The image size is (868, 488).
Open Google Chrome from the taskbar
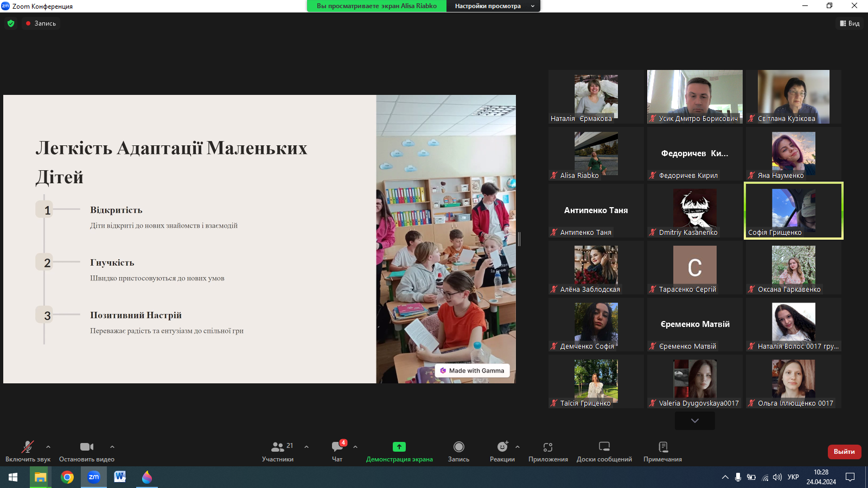point(67,477)
